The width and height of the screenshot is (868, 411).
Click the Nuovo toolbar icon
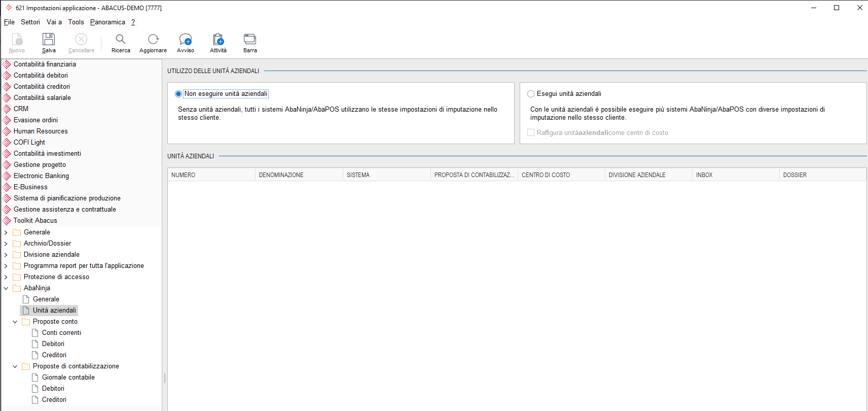(17, 43)
